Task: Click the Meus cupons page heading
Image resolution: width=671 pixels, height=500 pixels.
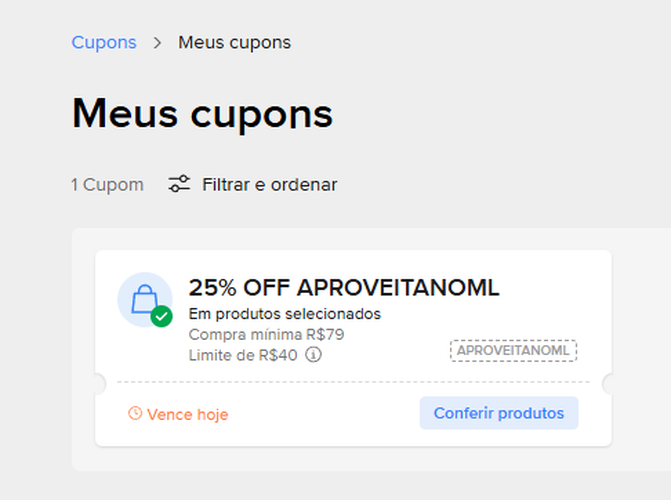Action: (x=202, y=113)
